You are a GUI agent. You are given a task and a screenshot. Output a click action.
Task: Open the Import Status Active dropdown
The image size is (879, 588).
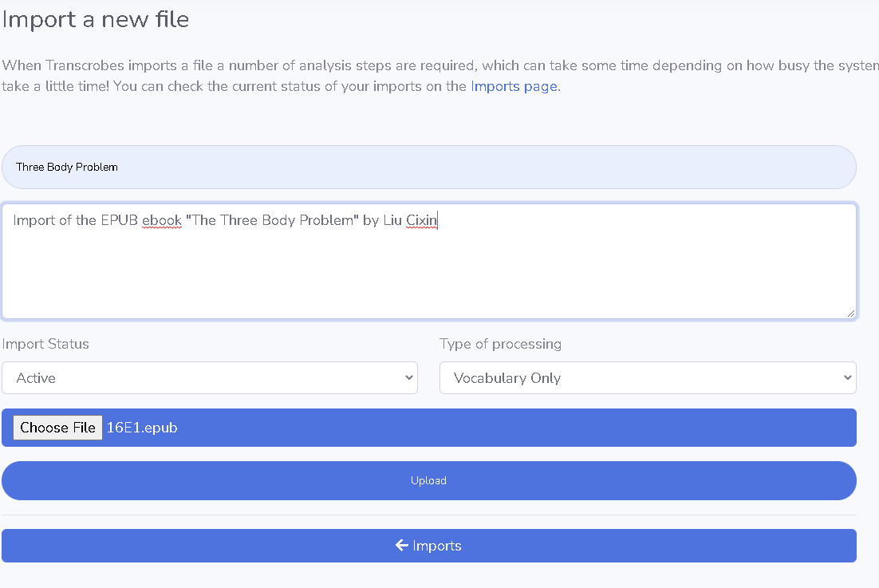(x=210, y=378)
